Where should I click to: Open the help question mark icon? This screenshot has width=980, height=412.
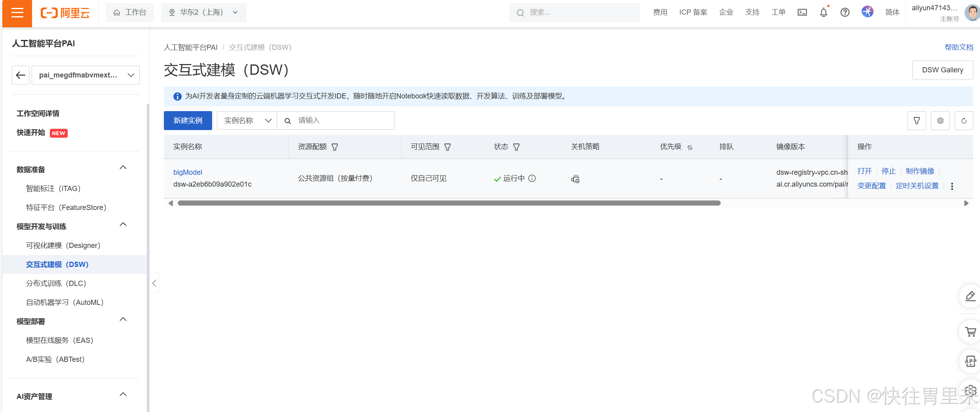point(845,12)
